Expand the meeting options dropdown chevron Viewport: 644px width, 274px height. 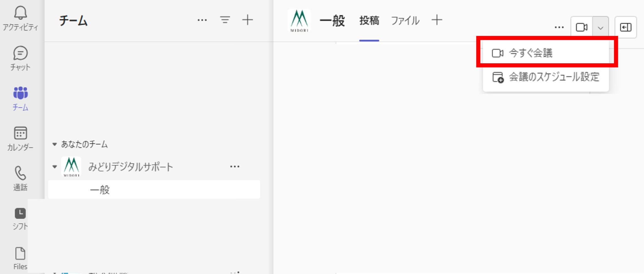coord(601,28)
